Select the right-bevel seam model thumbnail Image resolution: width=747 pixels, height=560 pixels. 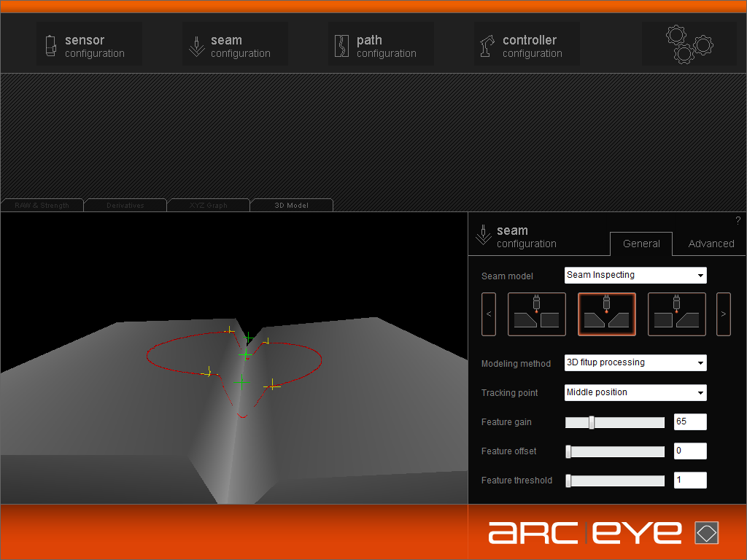click(676, 314)
